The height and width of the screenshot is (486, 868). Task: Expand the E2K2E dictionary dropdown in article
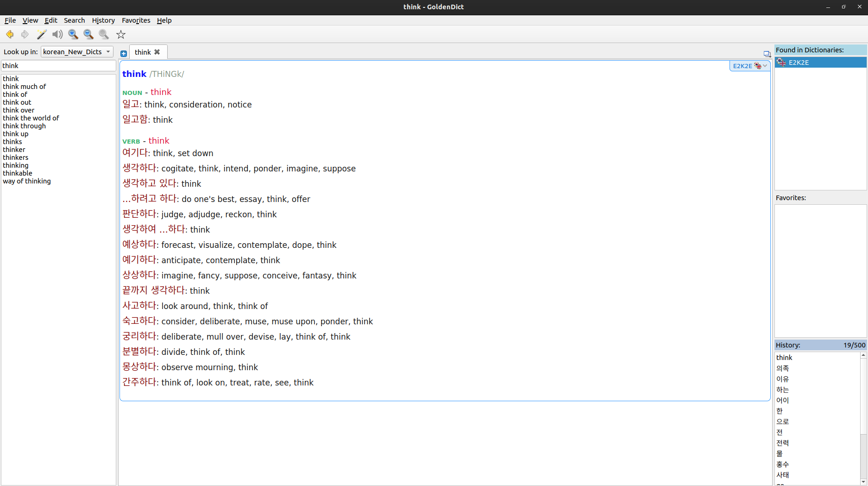[x=765, y=66]
